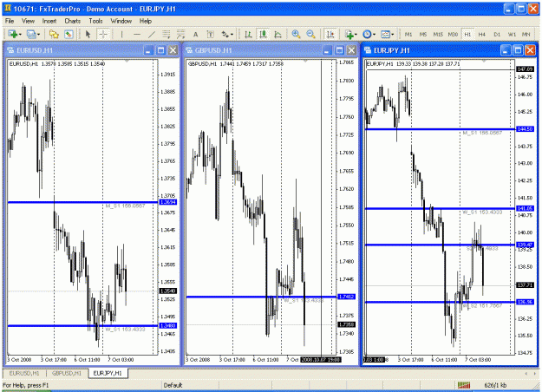Click the GBPUSD chart window icon
Viewport: 542px width, 392px height.
tap(189, 50)
